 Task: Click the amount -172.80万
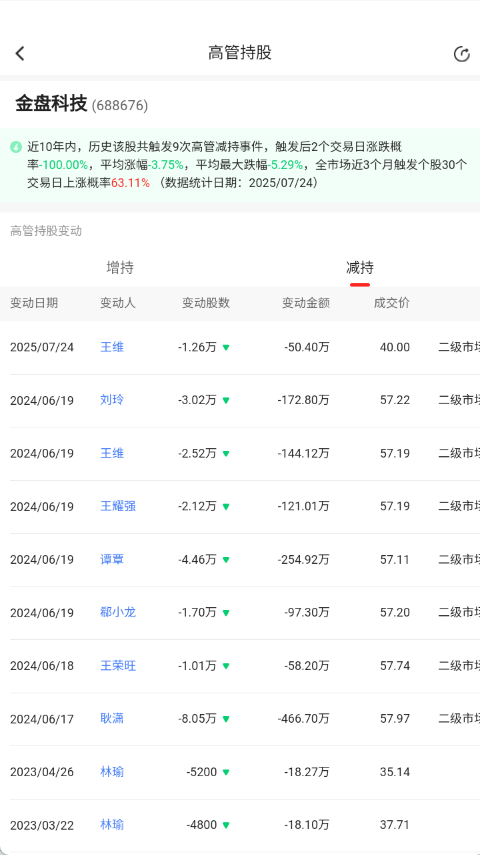coord(303,400)
